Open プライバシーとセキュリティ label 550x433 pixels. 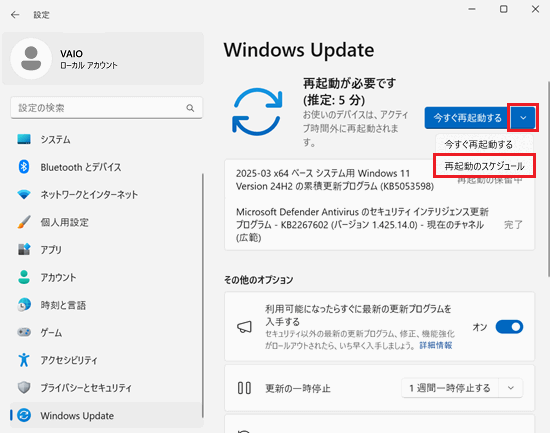coord(86,388)
